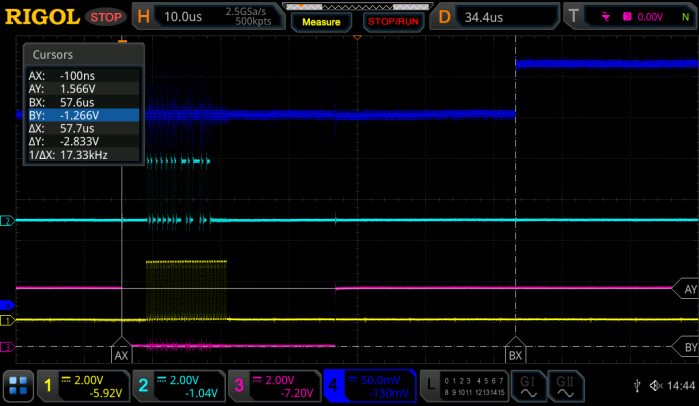Image resolution: width=699 pixels, height=406 pixels.
Task: Toggle channel 3 magenta tab
Action: tap(239, 386)
